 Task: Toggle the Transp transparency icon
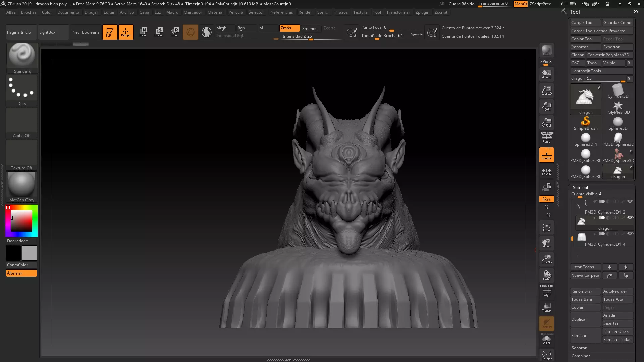(546, 307)
